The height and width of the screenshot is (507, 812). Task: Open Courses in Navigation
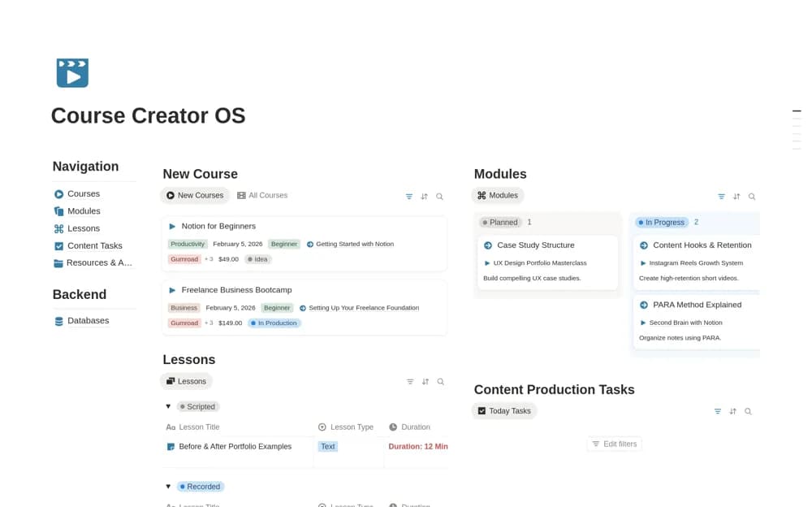coord(84,194)
